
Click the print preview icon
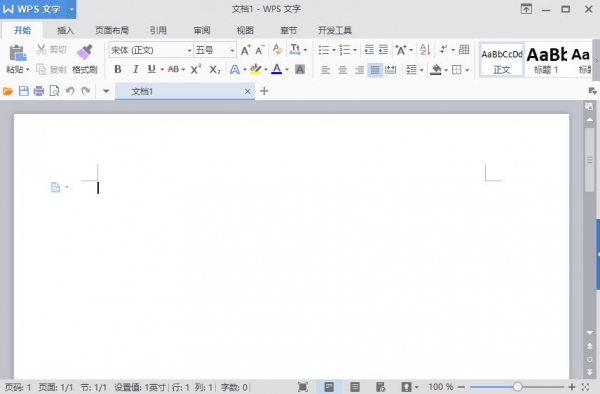(54, 91)
